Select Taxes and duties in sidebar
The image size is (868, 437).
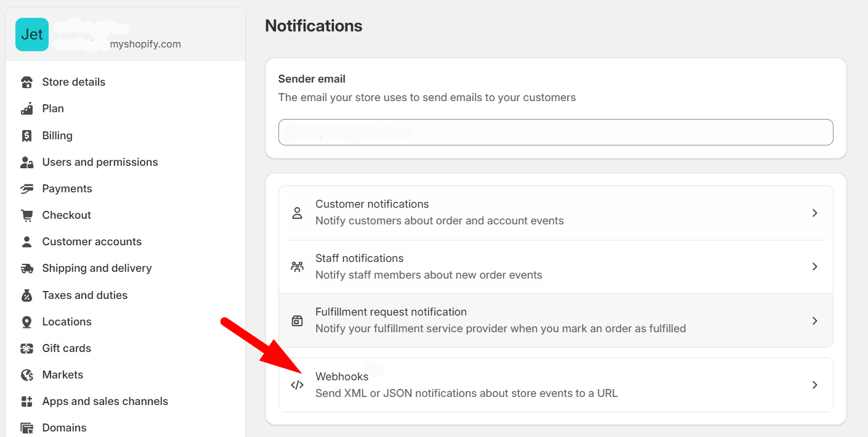84,295
